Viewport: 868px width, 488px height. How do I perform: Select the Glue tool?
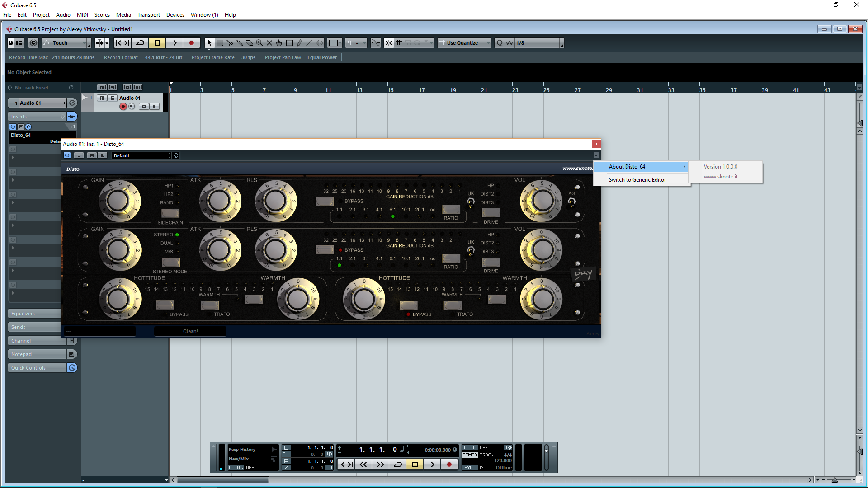[240, 43]
